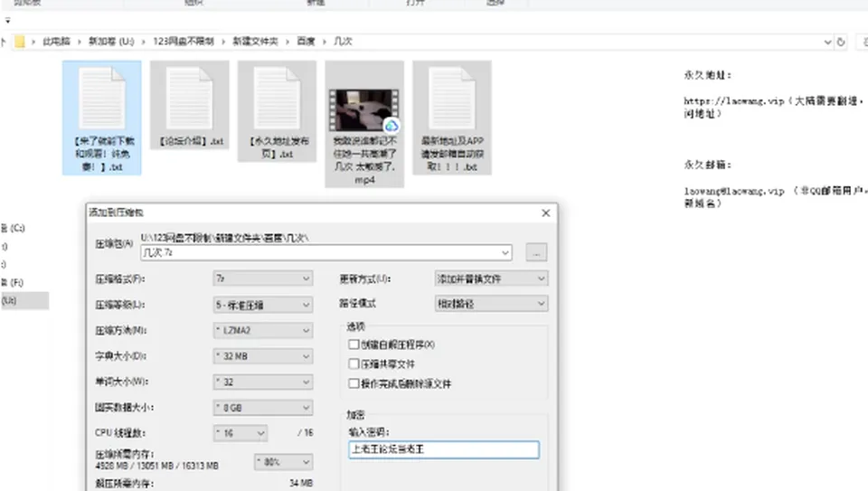This screenshot has height=491, width=868.
Task: Close the 添加到压缩包 dialog
Action: (546, 213)
